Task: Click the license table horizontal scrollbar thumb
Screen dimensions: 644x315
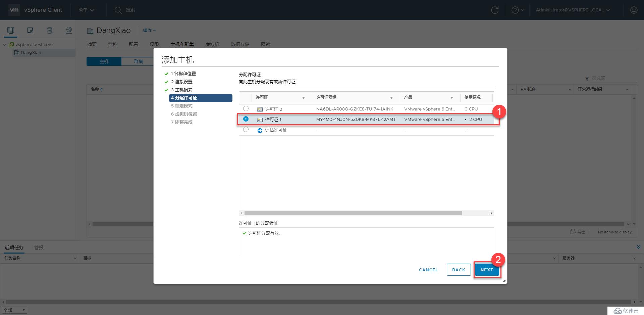Action: pyautogui.click(x=353, y=213)
